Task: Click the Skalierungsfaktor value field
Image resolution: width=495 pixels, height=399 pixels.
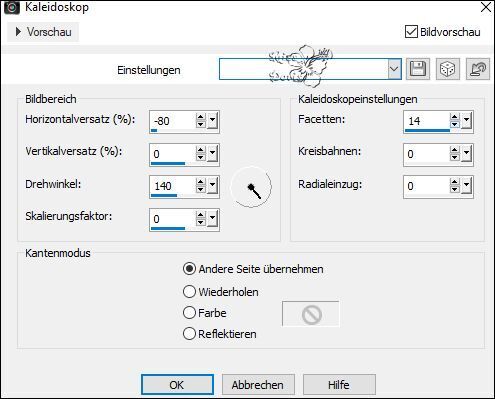Action: point(172,219)
